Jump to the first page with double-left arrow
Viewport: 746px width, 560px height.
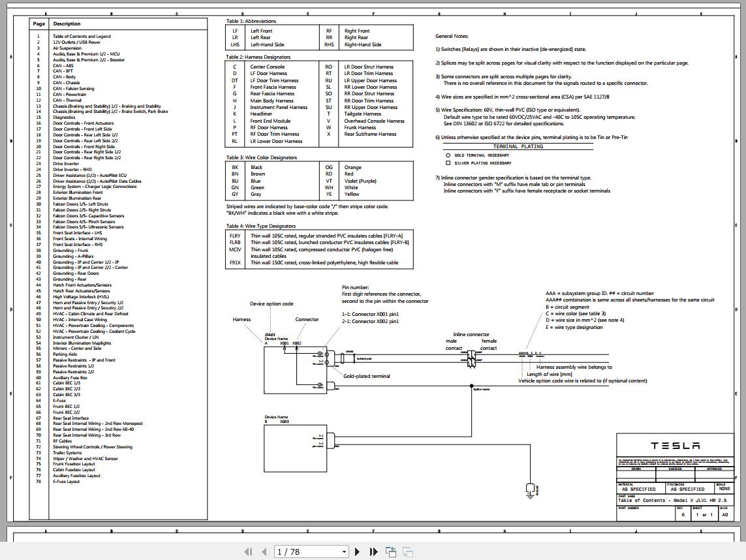(x=248, y=552)
